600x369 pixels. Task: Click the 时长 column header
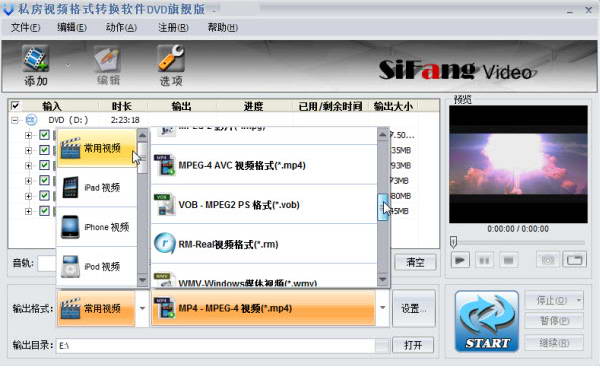(x=122, y=106)
